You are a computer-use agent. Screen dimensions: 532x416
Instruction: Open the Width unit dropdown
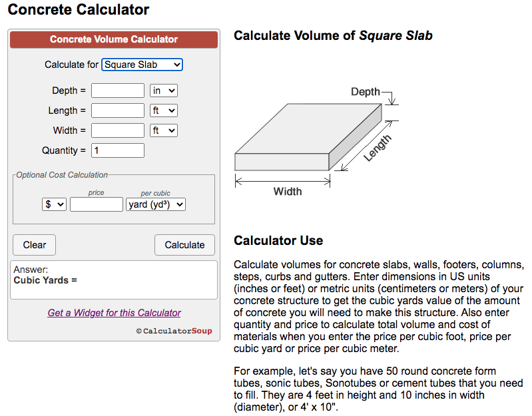pos(164,130)
